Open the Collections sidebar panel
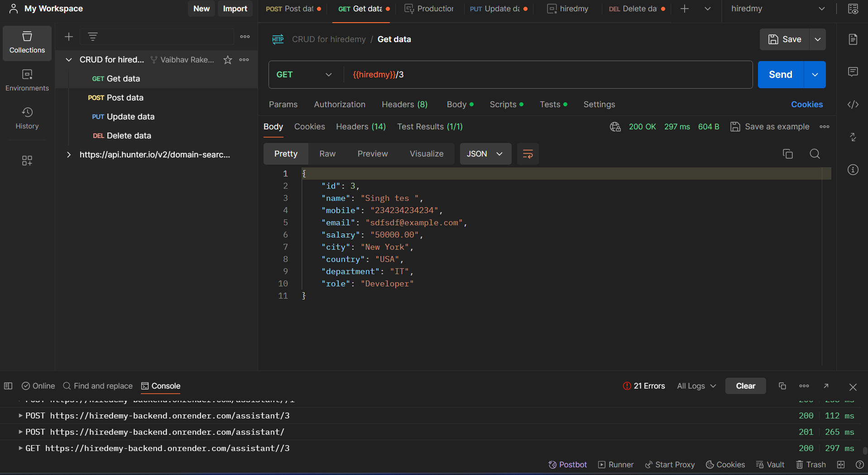Screen dimensions: 868x475 click(27, 43)
